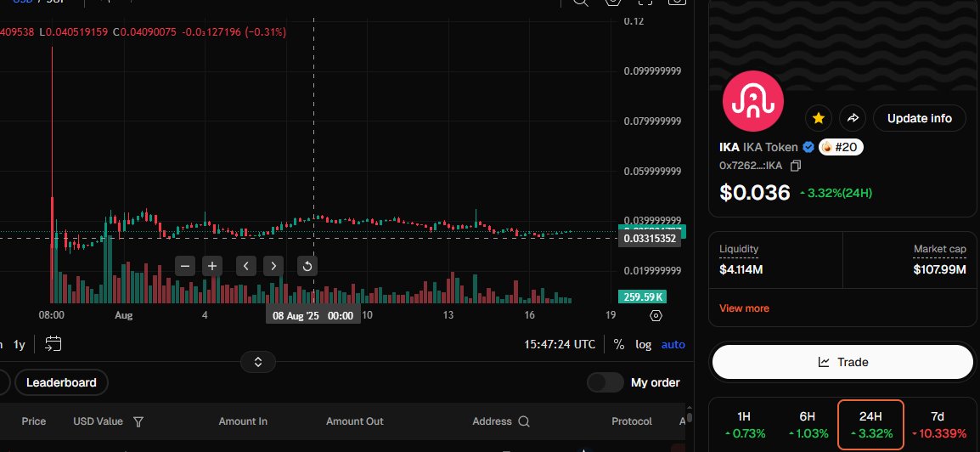Click the 16 label on the time axis

point(529,316)
